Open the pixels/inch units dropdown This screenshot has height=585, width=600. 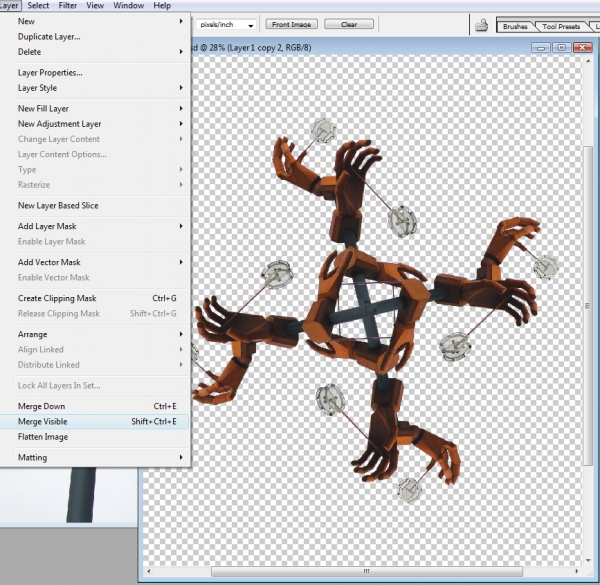(226, 25)
